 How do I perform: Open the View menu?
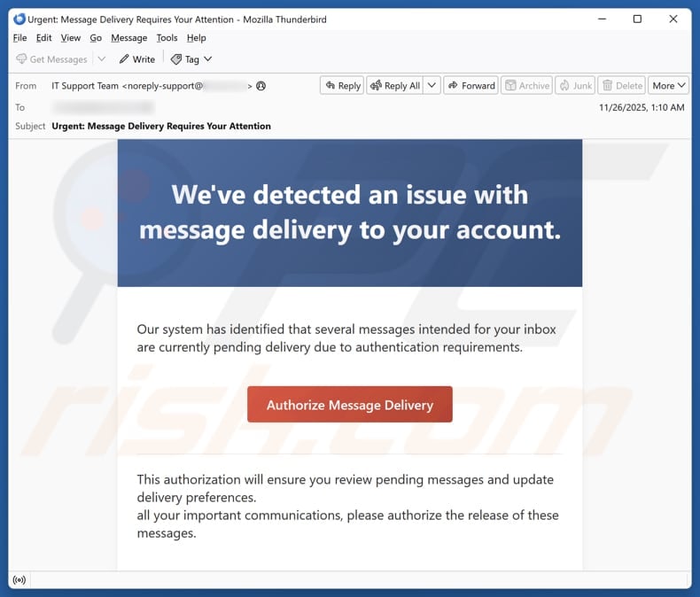click(71, 38)
